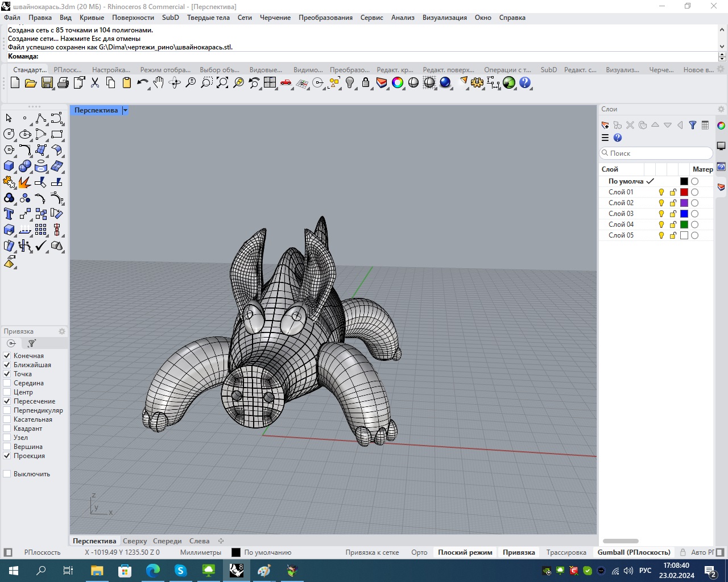Image resolution: width=728 pixels, height=582 pixels.
Task: Open the Перспектива viewport dropdown arrow
Action: pyautogui.click(x=125, y=110)
